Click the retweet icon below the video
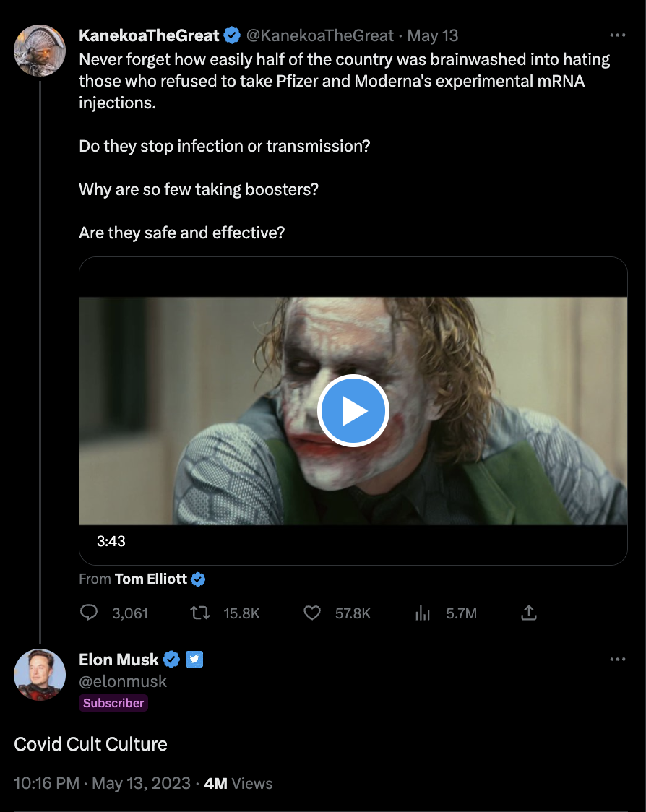This screenshot has height=812, width=646. (x=200, y=613)
